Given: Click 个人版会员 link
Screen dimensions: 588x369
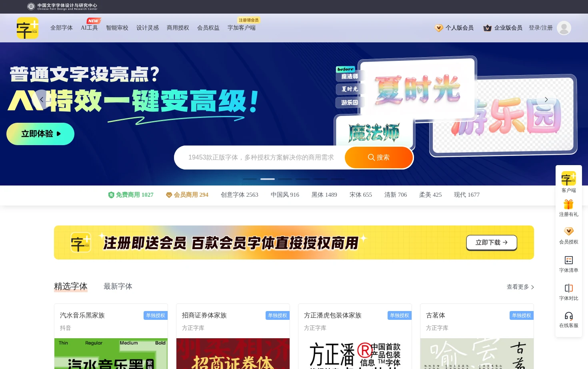Looking at the screenshot, I should [x=460, y=28].
